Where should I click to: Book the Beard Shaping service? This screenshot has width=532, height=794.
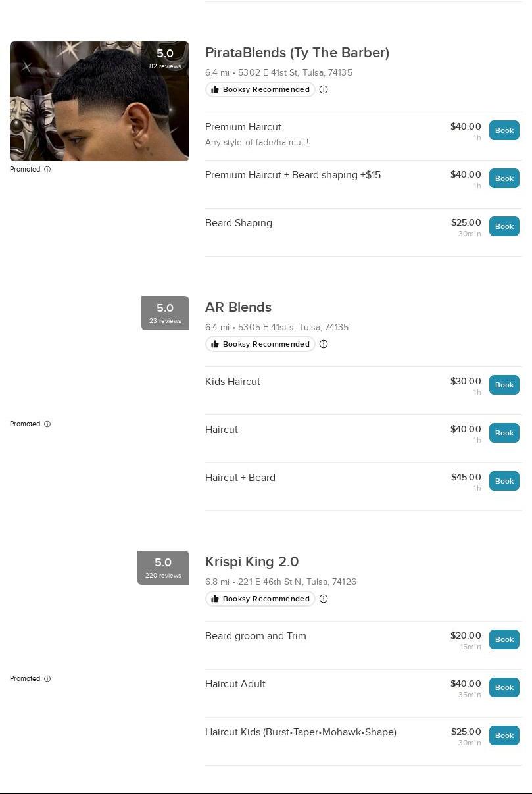click(504, 226)
